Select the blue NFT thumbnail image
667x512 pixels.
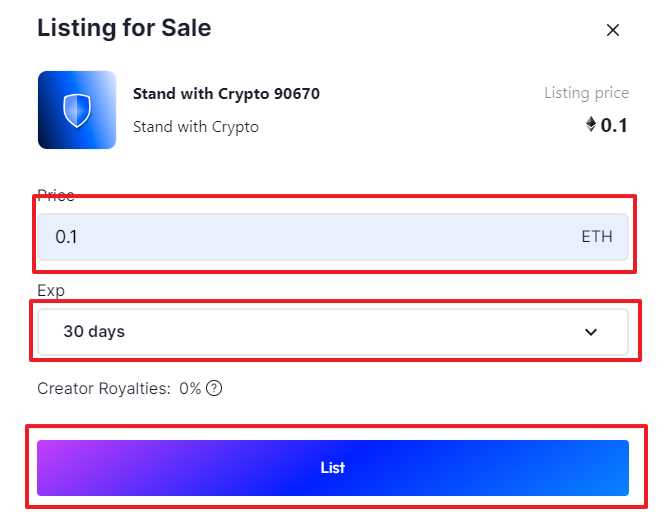tap(77, 110)
